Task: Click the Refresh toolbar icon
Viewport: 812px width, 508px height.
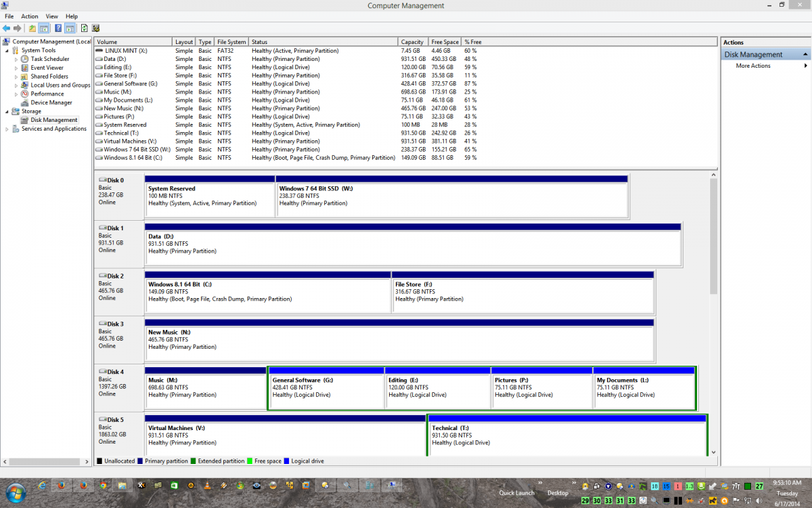Action: [84, 28]
